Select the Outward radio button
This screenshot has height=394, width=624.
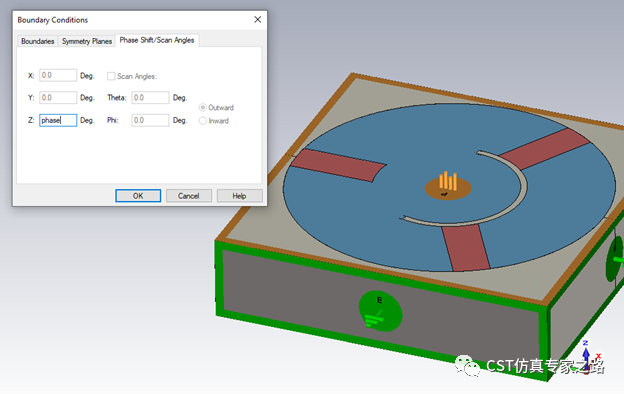point(203,107)
